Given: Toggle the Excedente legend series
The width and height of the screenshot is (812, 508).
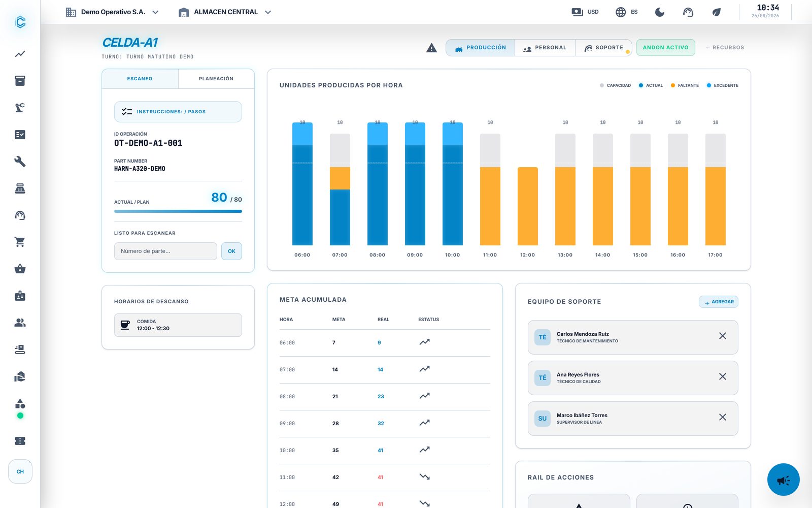Looking at the screenshot, I should [x=723, y=85].
